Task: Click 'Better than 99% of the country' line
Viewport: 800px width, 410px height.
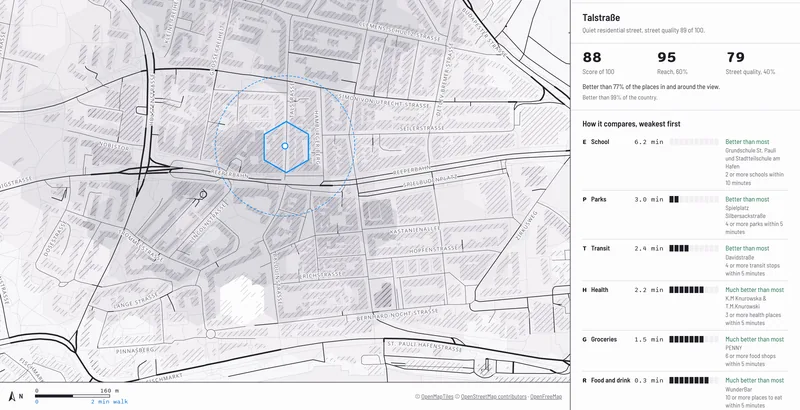Action: click(x=620, y=98)
